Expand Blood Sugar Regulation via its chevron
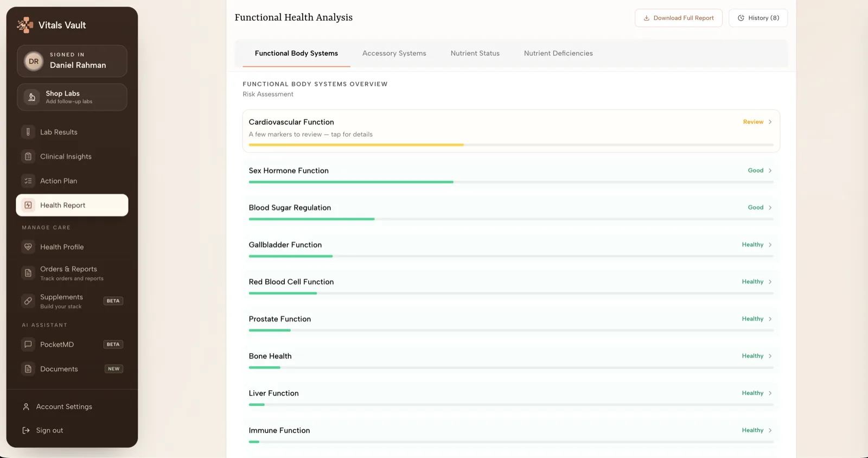The width and height of the screenshot is (868, 458). (x=770, y=208)
